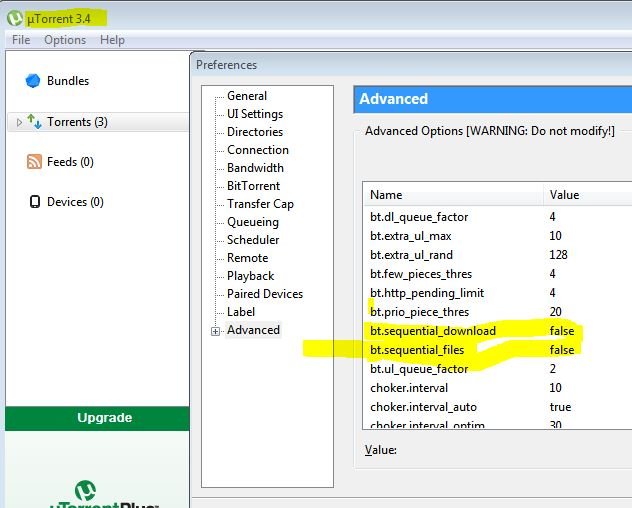Select Torrents (3) in the sidebar
The image size is (632, 508).
(98, 122)
